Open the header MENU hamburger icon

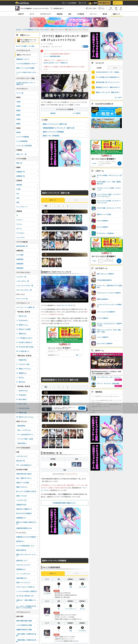coord(121,8)
